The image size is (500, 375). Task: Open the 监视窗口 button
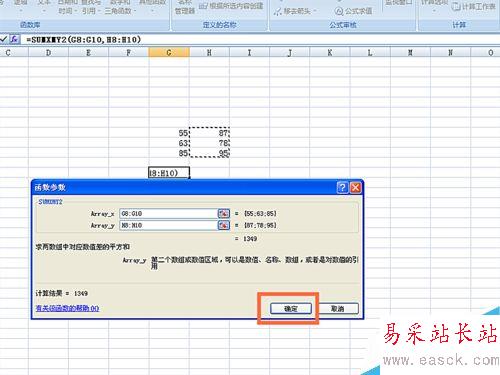pos(398,4)
